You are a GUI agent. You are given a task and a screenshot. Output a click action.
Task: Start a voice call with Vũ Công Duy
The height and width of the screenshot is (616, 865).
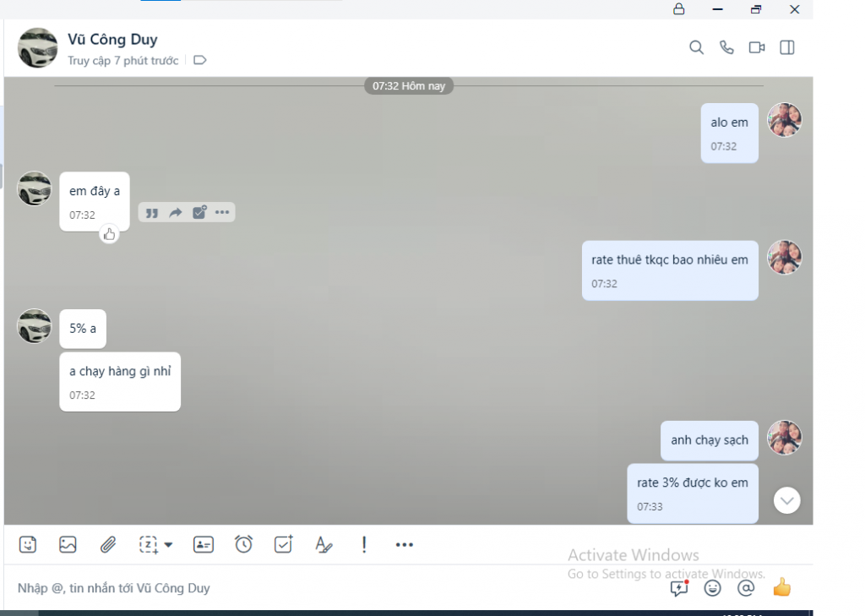coord(726,48)
